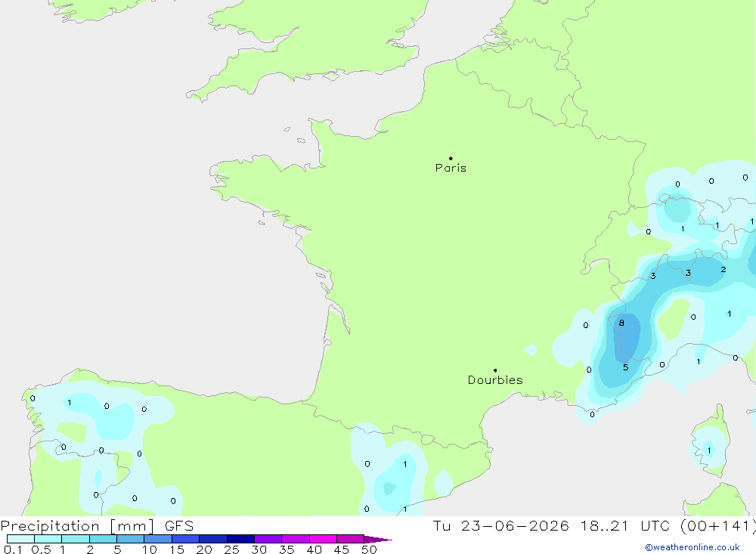Click the '8' precipitation value on the map
This screenshot has height=554, width=756.
point(621,323)
